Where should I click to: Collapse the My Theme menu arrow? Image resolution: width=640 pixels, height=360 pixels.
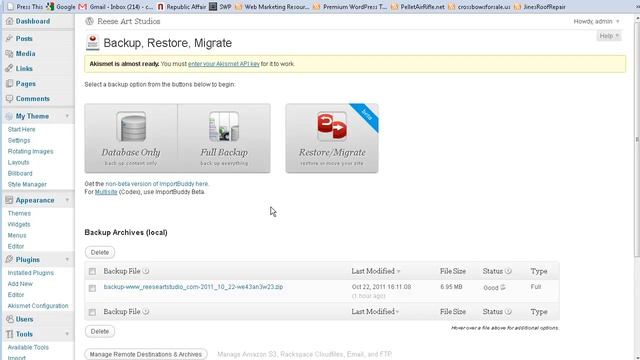[x=67, y=116]
